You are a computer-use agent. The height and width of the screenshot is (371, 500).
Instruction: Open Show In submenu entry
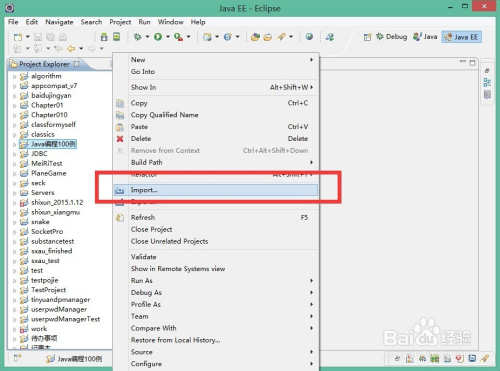[216, 87]
